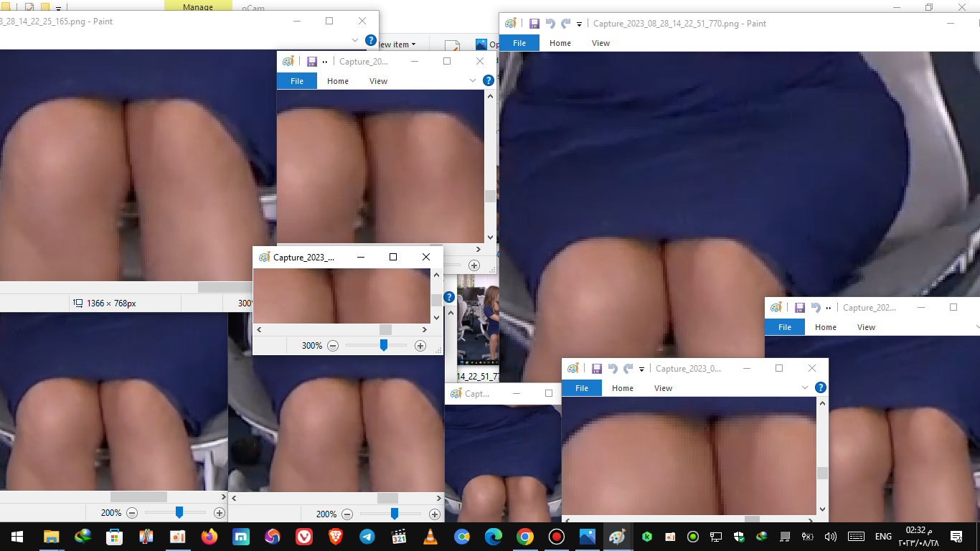Open Quick Access dropdown in 14_22_51_770 Paint window
980x551 pixels.
[579, 24]
